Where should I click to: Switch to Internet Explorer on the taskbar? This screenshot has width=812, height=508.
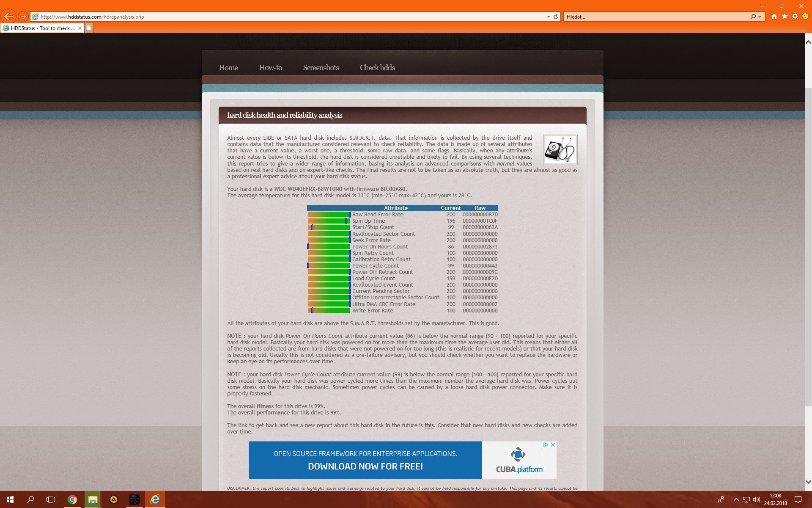[155, 500]
